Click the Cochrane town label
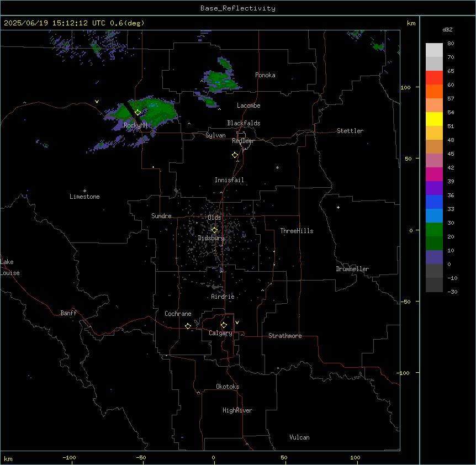476x465 pixels. (x=178, y=314)
